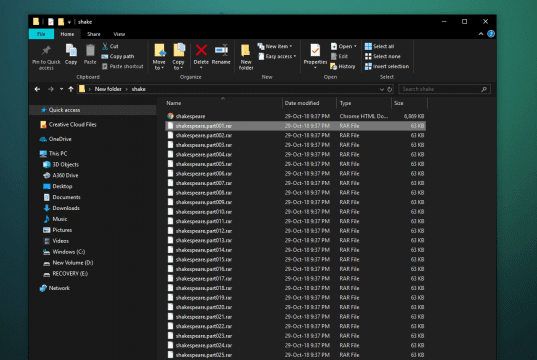Click Select all

coord(379,46)
